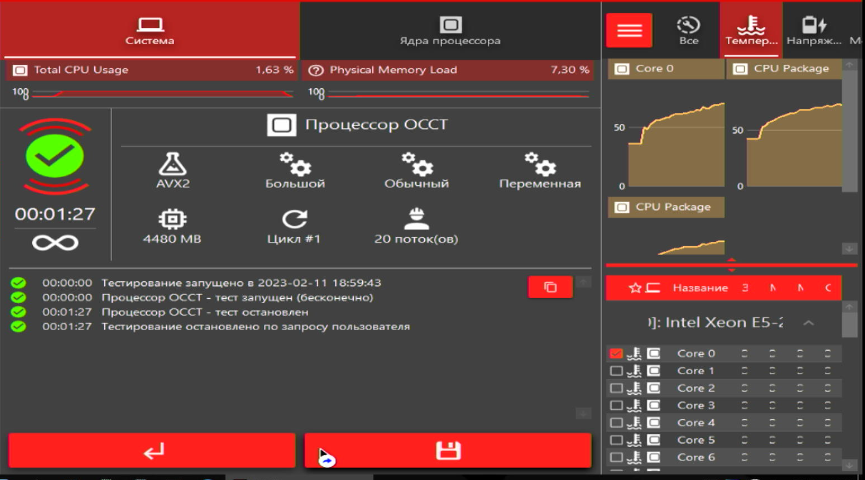The width and height of the screenshot is (865, 480).
Task: Check the Core 3 checkbox
Action: (616, 406)
